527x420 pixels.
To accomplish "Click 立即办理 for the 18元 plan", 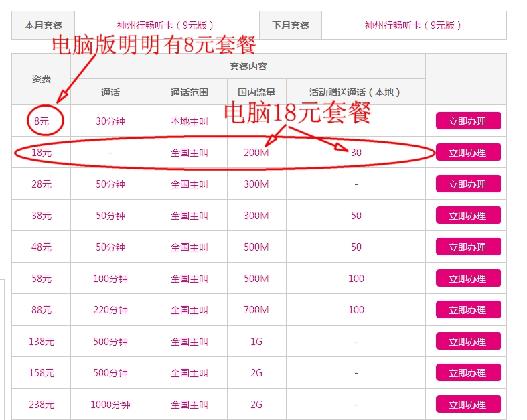I will [x=468, y=153].
